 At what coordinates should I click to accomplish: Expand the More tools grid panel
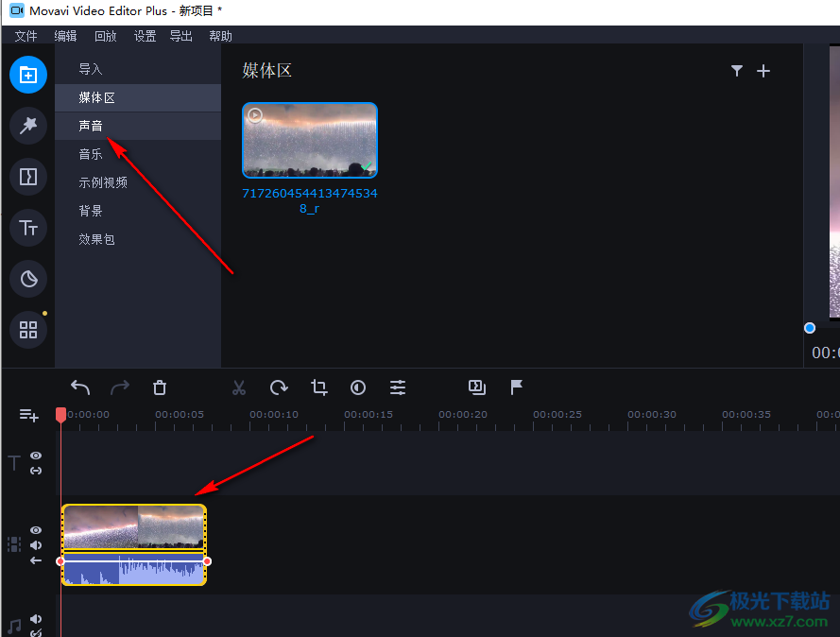[x=28, y=330]
